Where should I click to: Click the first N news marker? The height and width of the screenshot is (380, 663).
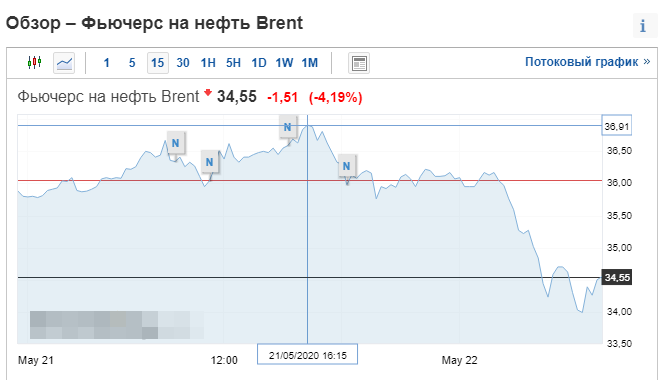[175, 143]
